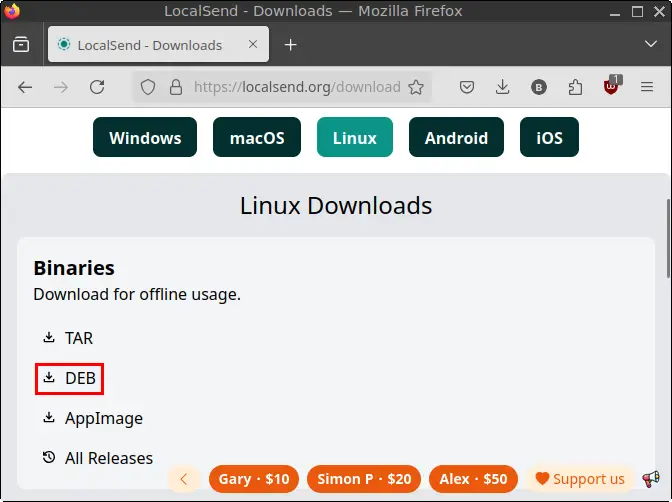Click the Simon P · $20 donor badge

click(364, 479)
